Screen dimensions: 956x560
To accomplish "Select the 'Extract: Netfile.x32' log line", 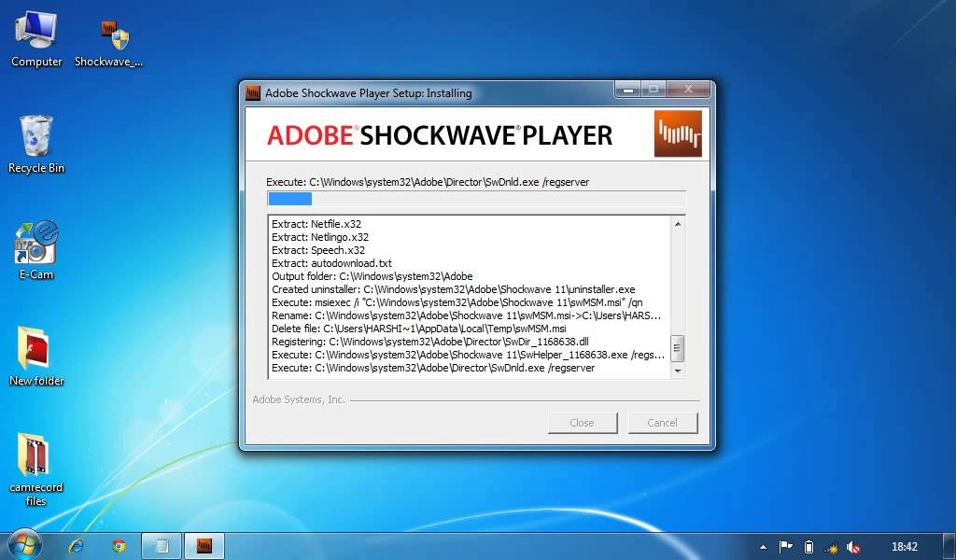I will coord(316,224).
